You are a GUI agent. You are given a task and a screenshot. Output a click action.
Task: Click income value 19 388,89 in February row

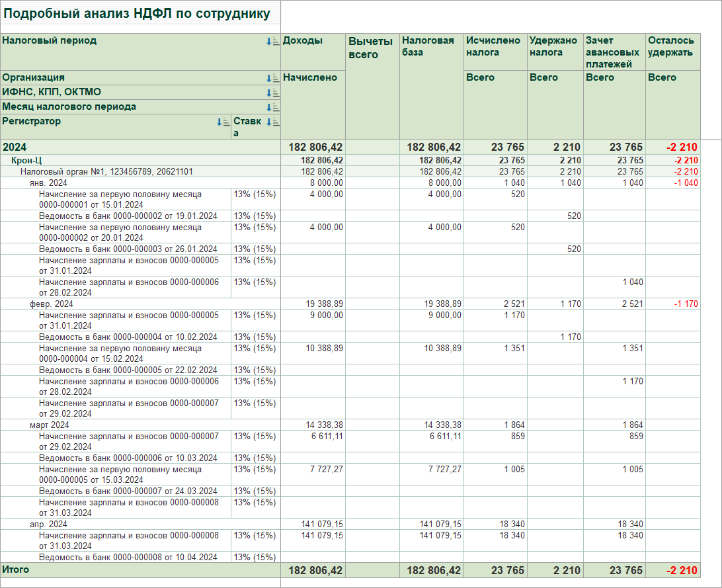tap(324, 304)
